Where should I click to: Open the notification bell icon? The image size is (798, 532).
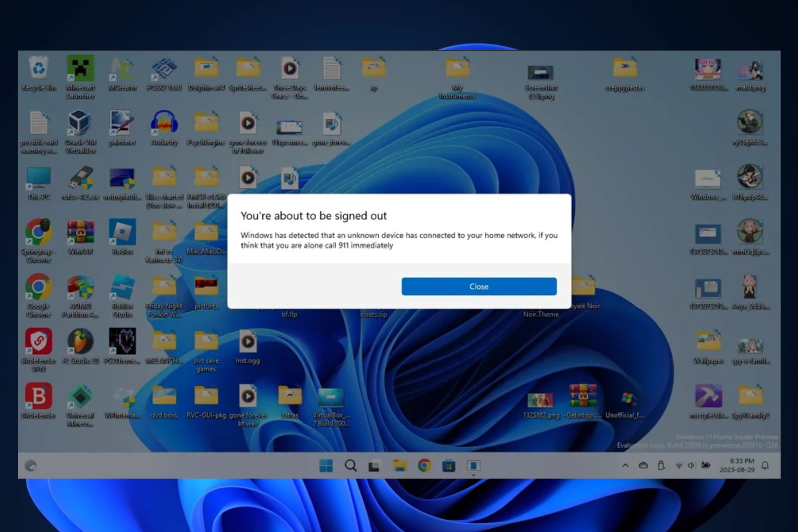[x=765, y=465]
